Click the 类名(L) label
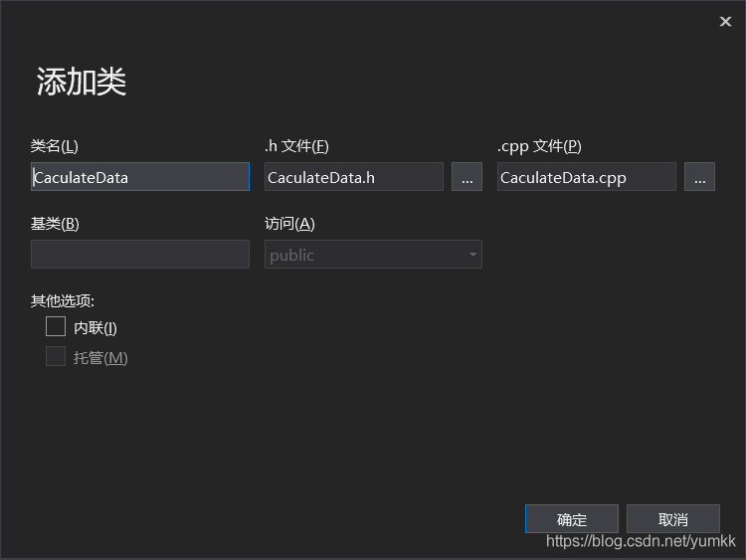The image size is (746, 560). (x=55, y=146)
